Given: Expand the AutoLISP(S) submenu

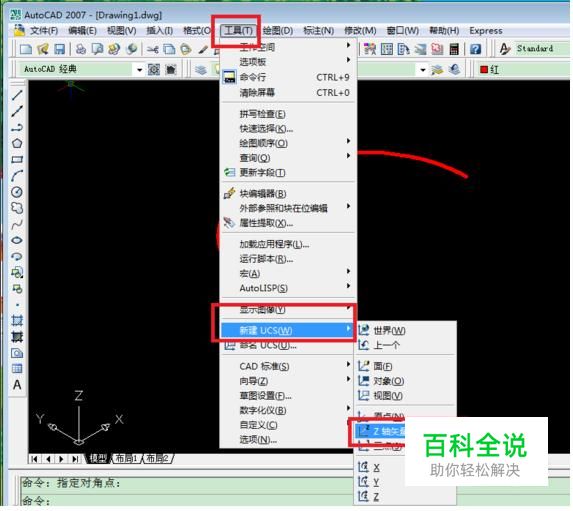Looking at the screenshot, I should (x=288, y=288).
